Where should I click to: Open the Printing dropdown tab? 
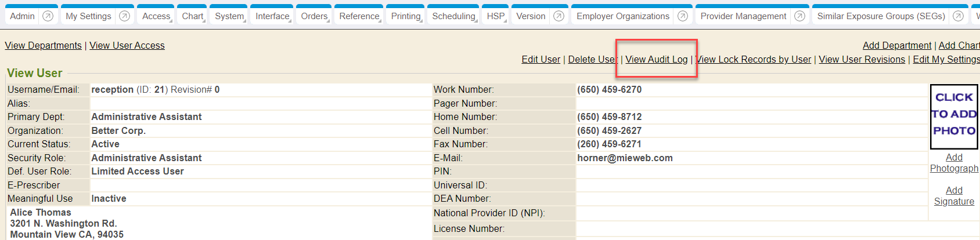click(406, 16)
